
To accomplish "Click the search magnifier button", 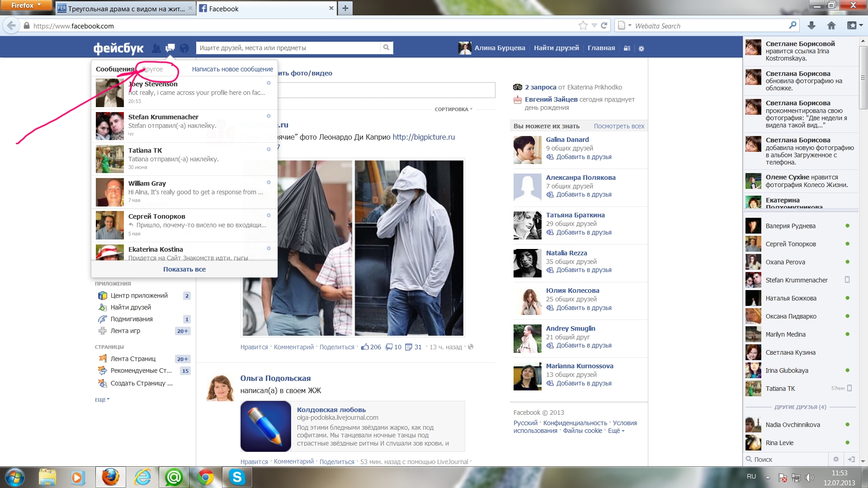I will pos(386,47).
